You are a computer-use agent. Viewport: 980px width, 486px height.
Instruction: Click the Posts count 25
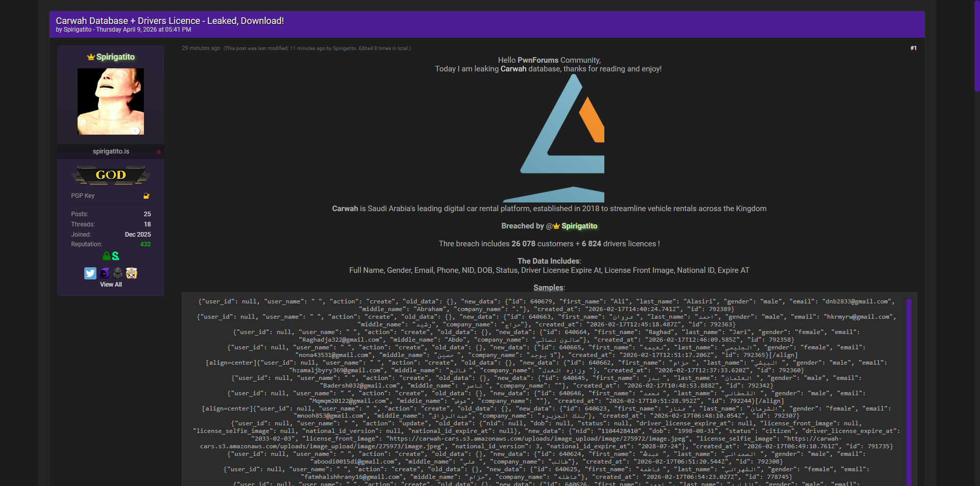pyautogui.click(x=147, y=214)
